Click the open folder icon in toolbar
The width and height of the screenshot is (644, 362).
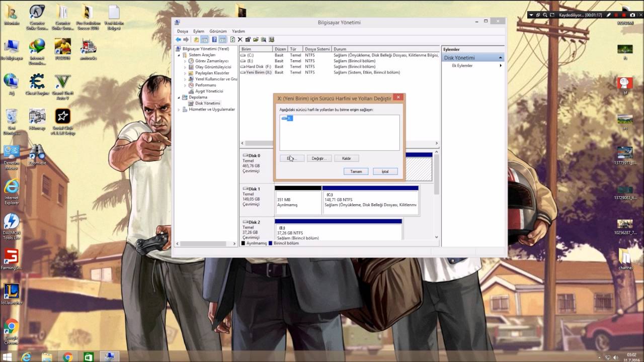click(x=256, y=39)
